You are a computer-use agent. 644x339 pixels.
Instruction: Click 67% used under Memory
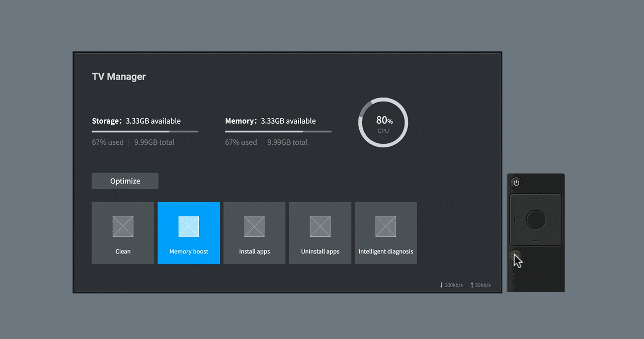(x=241, y=142)
